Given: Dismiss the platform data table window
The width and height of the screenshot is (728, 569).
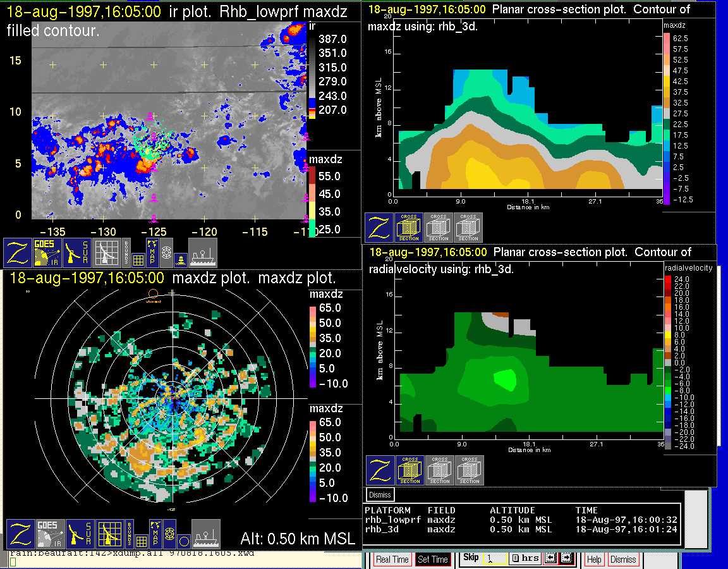Looking at the screenshot, I should 380,494.
